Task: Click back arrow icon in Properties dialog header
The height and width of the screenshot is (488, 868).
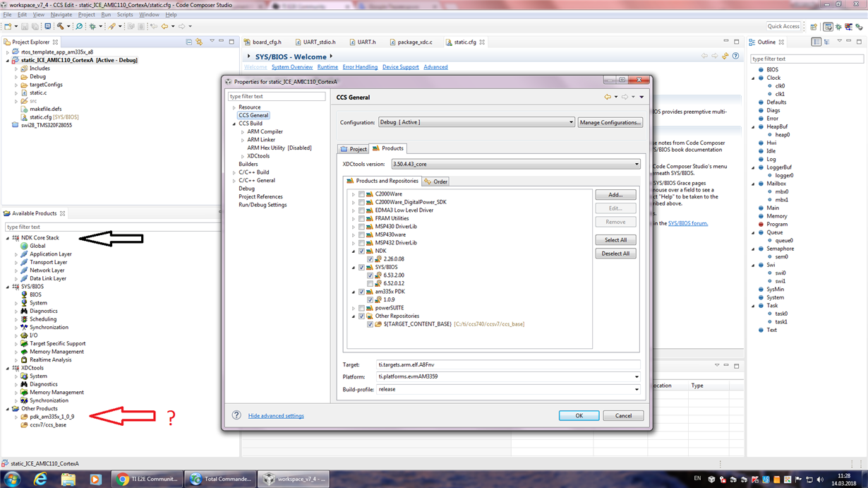Action: coord(607,97)
